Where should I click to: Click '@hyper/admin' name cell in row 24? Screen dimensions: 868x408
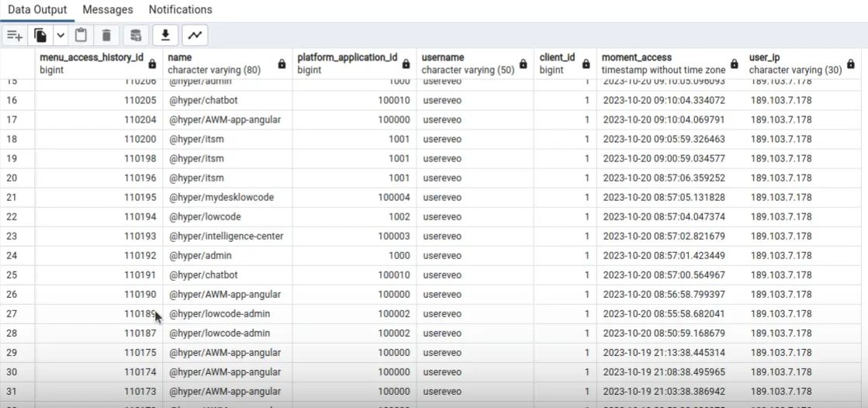pos(227,255)
